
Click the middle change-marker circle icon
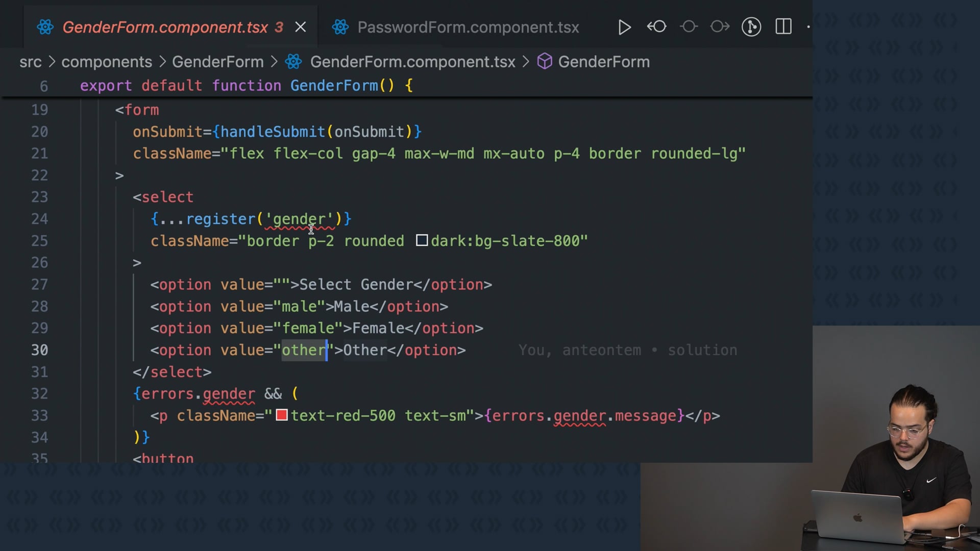[x=689, y=27]
